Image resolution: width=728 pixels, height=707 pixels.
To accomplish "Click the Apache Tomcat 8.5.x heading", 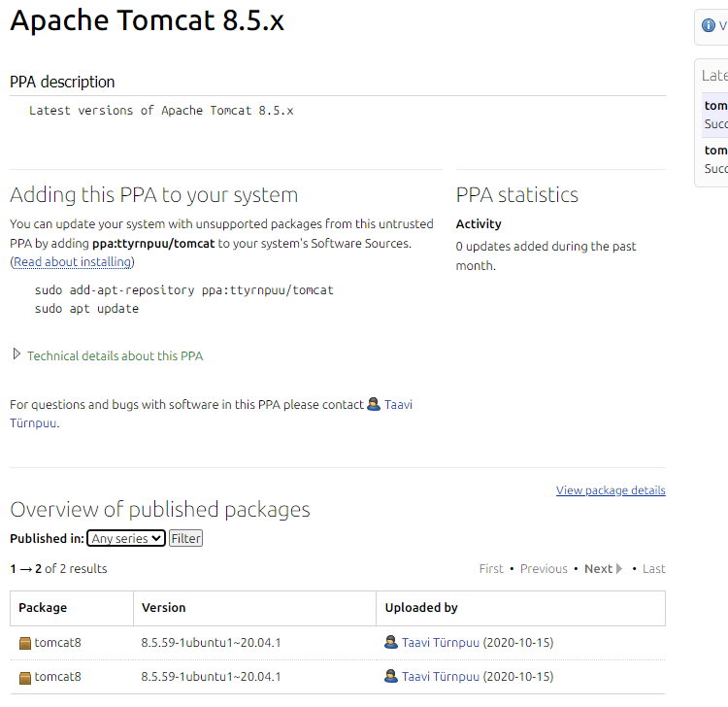I will 148,20.
